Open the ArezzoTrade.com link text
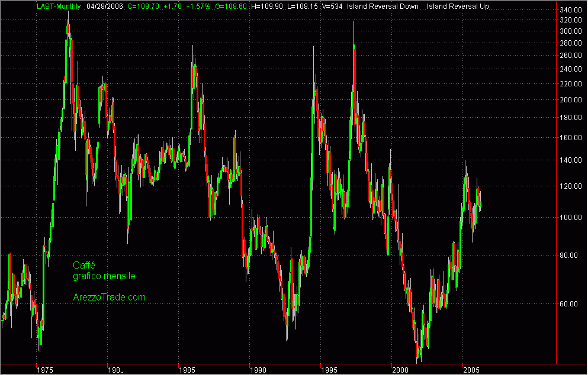The image size is (588, 375). pos(109,298)
